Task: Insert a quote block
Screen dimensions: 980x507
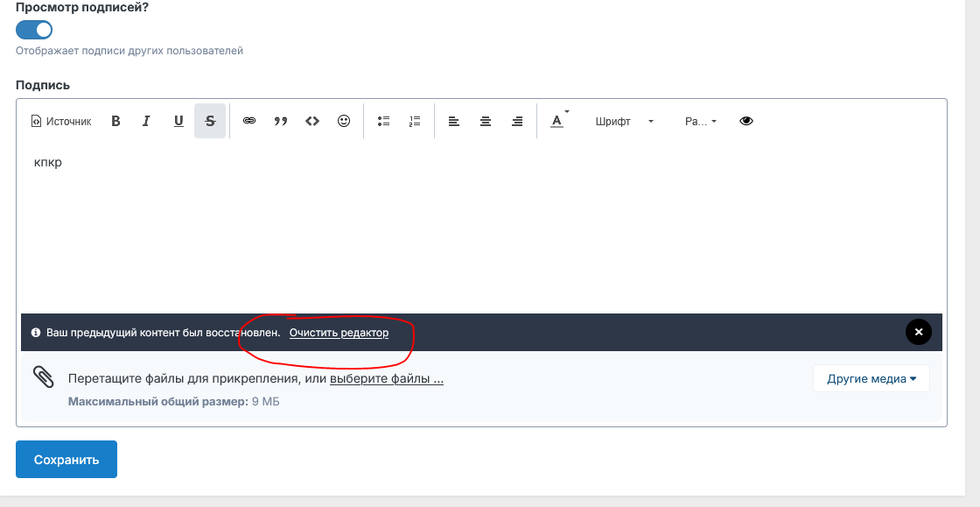Action: pyautogui.click(x=281, y=122)
